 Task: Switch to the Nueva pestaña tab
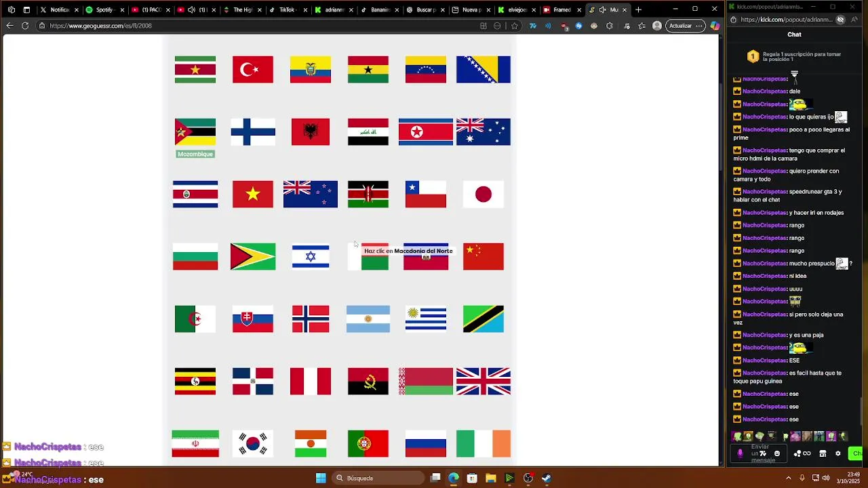[x=471, y=9]
